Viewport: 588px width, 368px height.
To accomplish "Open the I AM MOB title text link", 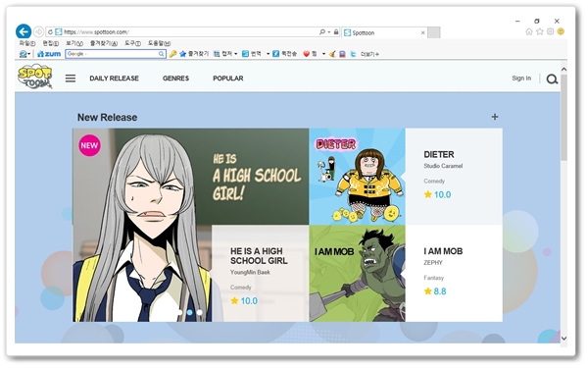I will tap(443, 251).
